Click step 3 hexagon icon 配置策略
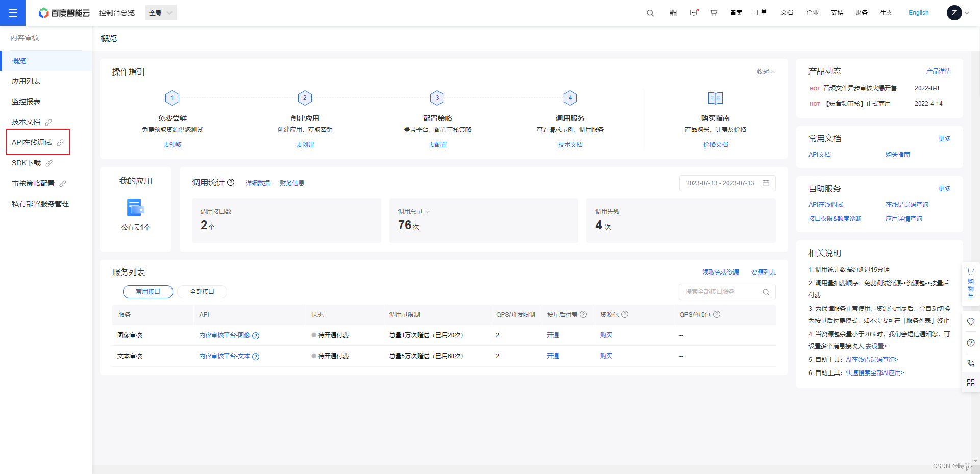Screen dimensions: 980x474 pyautogui.click(x=437, y=97)
